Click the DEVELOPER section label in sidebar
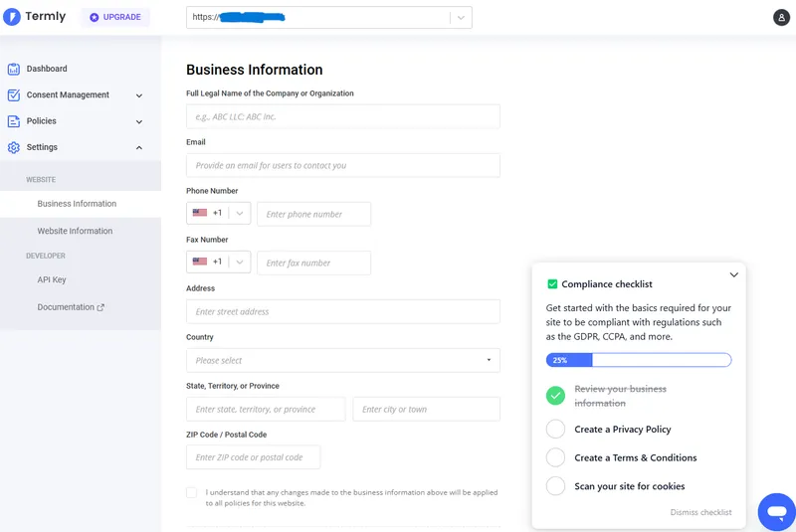Screen dimensions: 796x532 click(46, 256)
